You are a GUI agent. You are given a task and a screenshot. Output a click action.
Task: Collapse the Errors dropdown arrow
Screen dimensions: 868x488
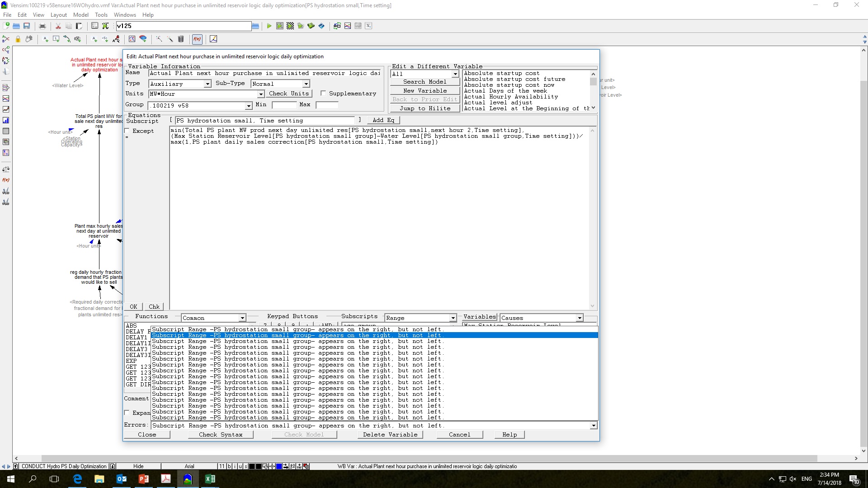point(594,426)
